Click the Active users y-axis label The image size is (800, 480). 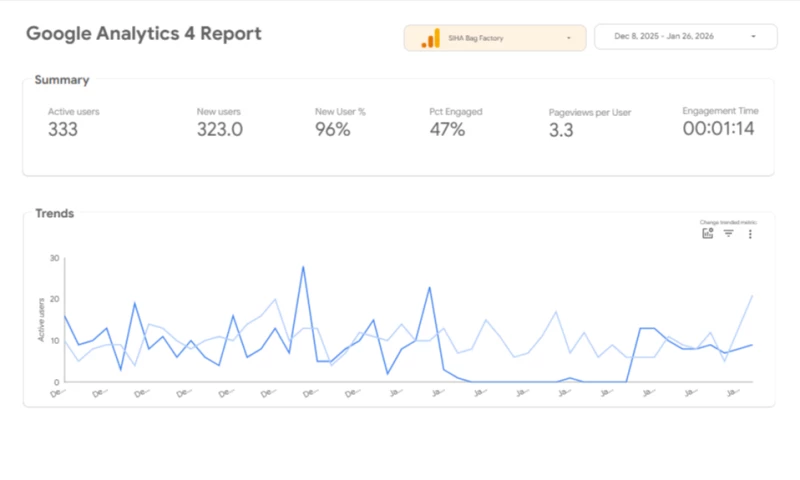point(41,320)
